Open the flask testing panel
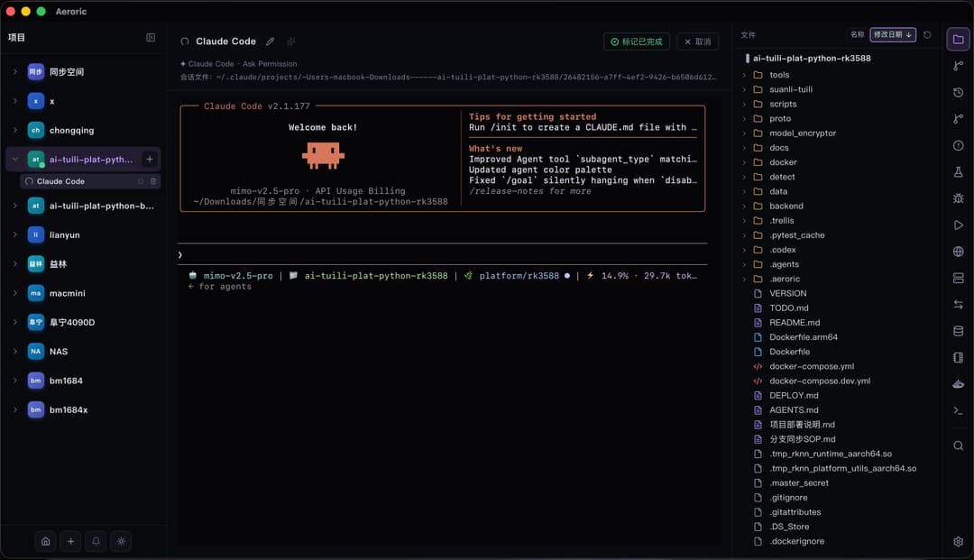Image resolution: width=974 pixels, height=560 pixels. (x=958, y=172)
